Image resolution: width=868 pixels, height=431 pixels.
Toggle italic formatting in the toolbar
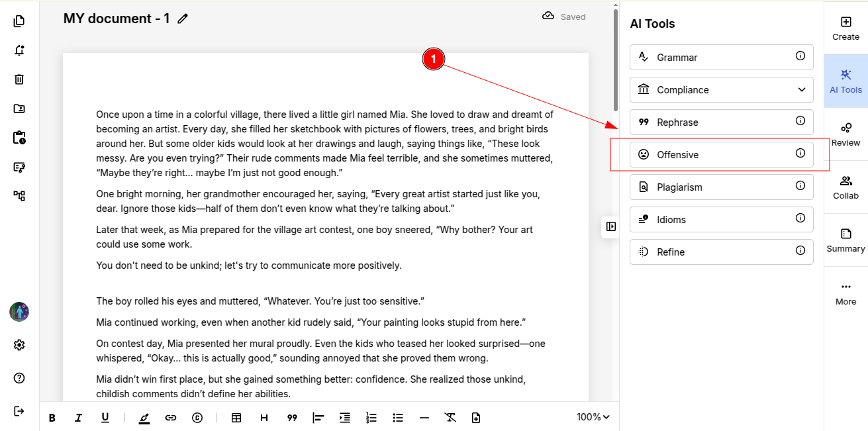tap(79, 418)
